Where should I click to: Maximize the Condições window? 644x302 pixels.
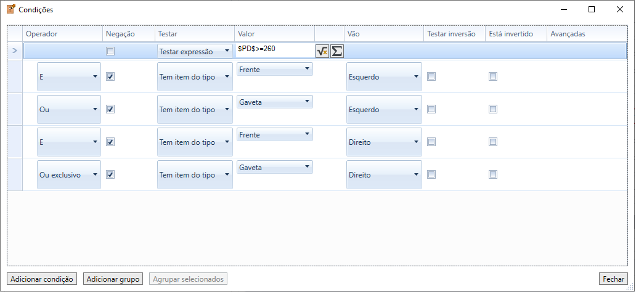[x=592, y=9]
